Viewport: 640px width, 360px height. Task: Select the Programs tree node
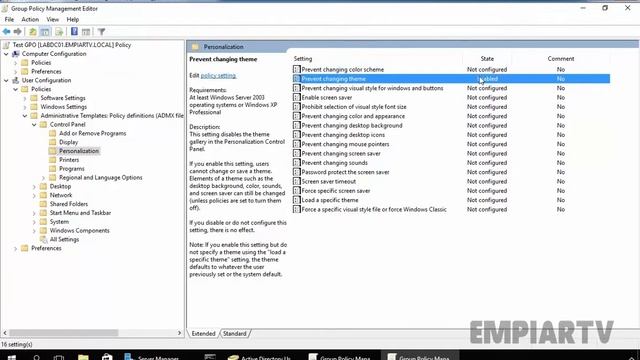point(71,169)
